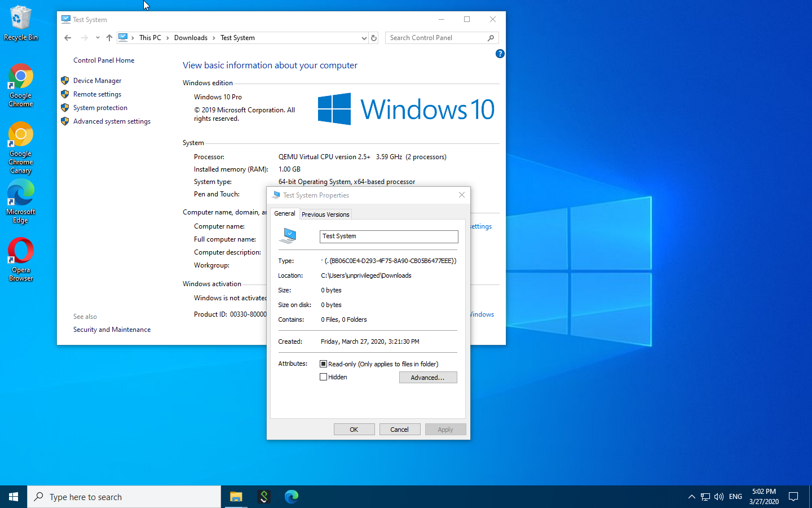Expand chevron after Downloads breadcrumb

point(214,38)
